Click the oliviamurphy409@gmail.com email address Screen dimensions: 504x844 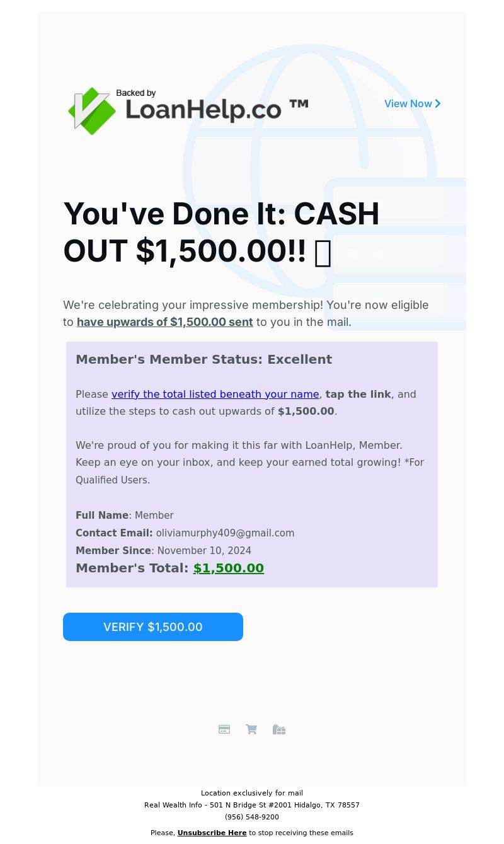225,533
